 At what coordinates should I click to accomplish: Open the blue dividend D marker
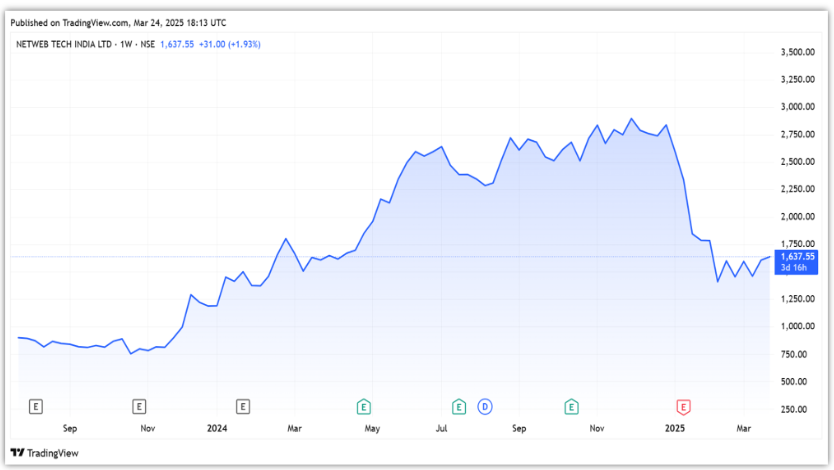coord(485,406)
